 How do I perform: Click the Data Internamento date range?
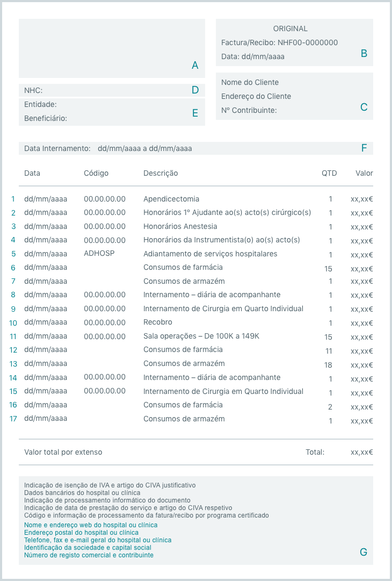[x=144, y=148]
